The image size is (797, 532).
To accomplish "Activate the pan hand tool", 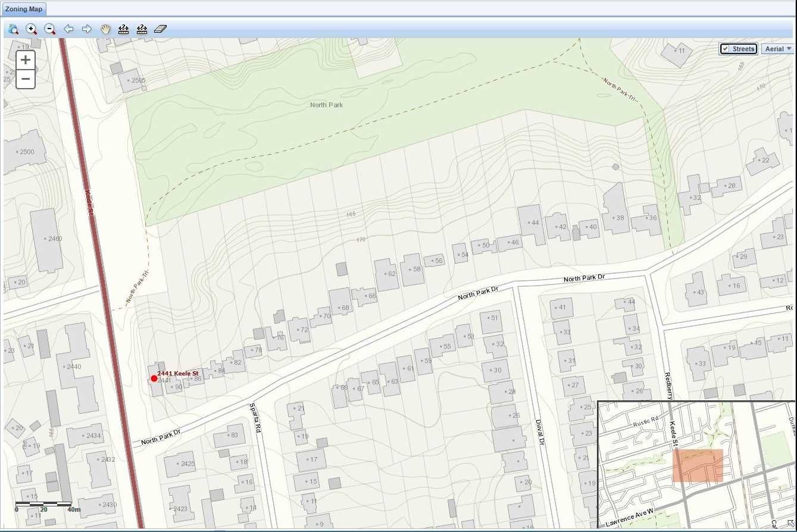I will 105,29.
